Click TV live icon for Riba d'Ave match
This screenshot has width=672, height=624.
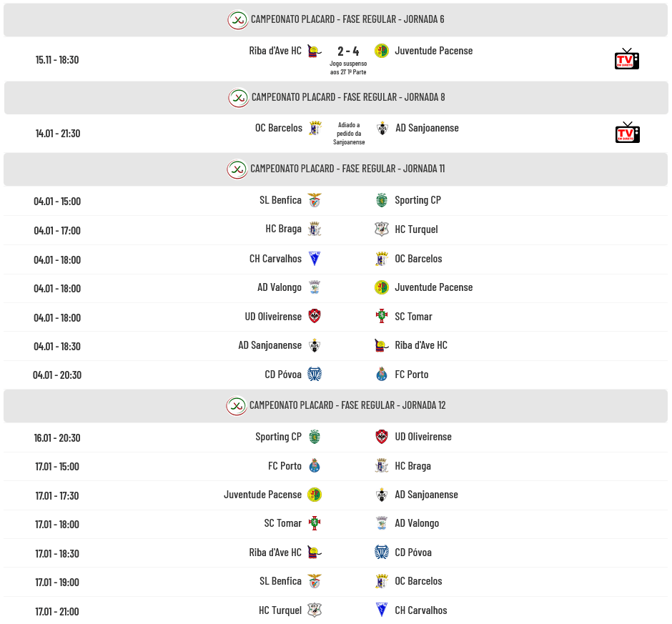click(626, 59)
